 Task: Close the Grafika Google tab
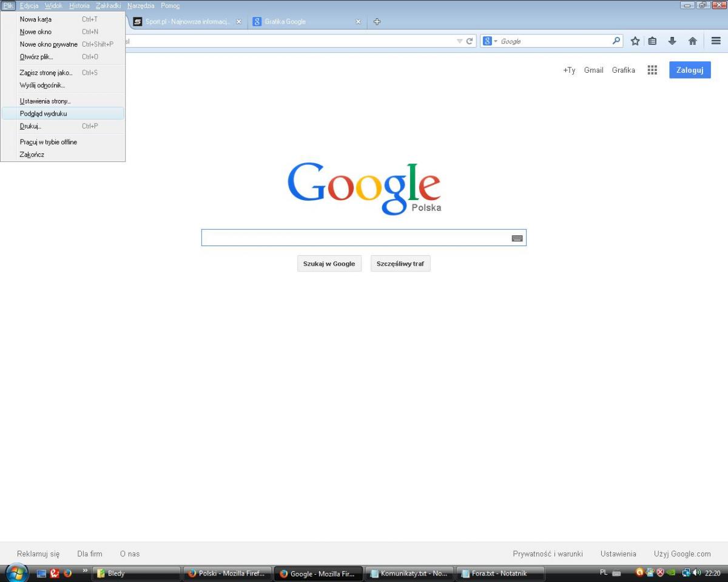point(358,22)
